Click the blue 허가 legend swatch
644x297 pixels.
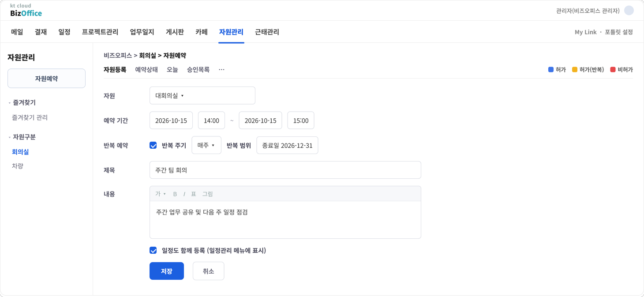[550, 70]
